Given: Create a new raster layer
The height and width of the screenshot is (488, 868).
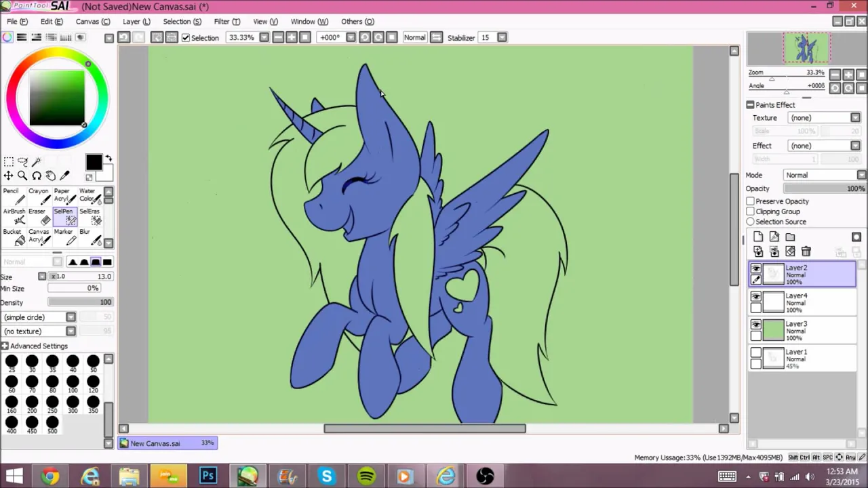Looking at the screenshot, I should [x=758, y=237].
